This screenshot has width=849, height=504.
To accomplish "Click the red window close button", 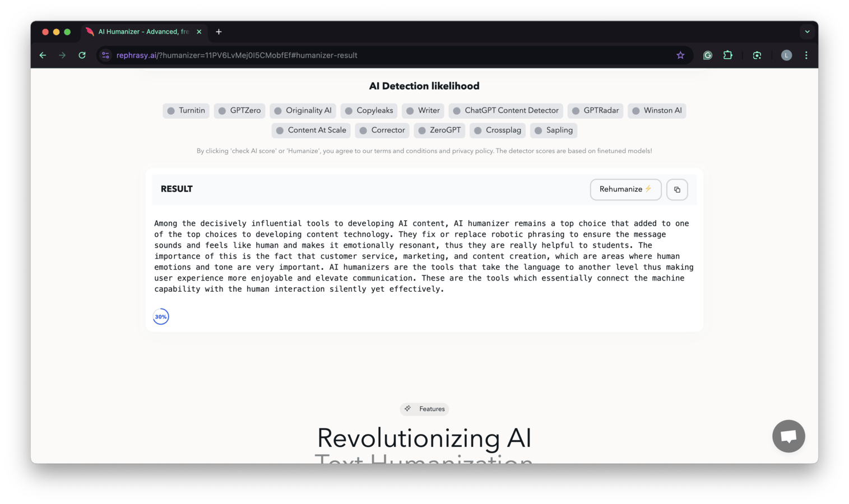I will [45, 32].
